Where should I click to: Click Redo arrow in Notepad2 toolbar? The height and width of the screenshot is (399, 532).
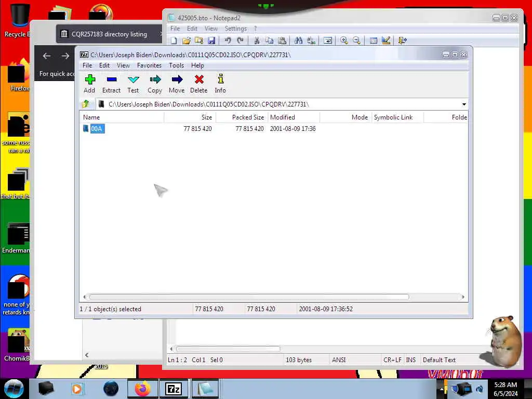(240, 41)
